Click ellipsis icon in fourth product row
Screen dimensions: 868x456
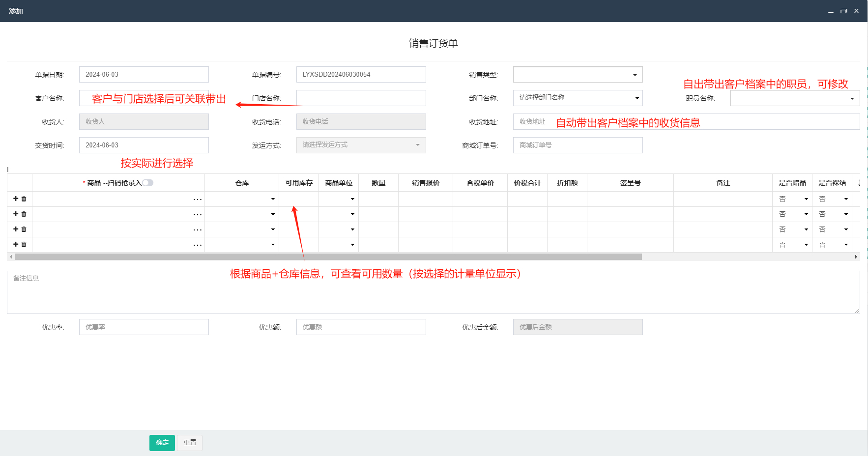(197, 245)
